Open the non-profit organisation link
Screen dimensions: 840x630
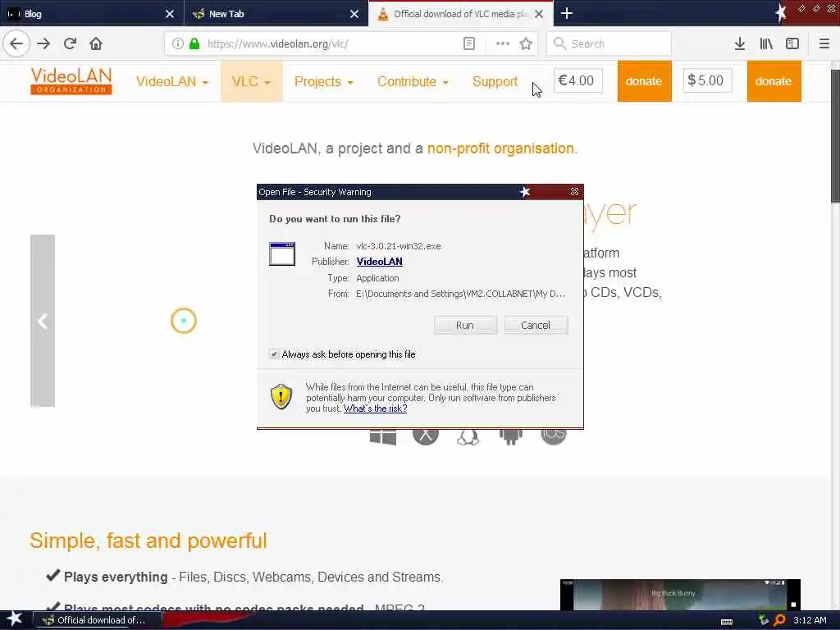pyautogui.click(x=500, y=148)
